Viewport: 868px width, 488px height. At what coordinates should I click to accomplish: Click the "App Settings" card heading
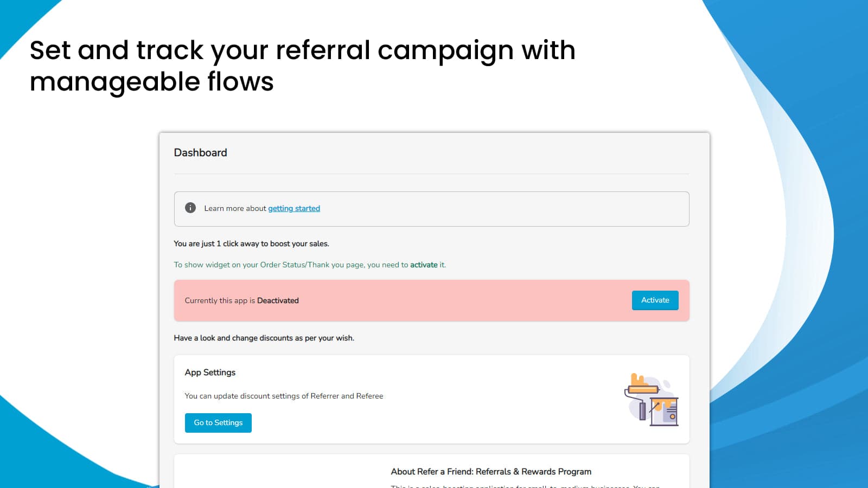pos(210,373)
